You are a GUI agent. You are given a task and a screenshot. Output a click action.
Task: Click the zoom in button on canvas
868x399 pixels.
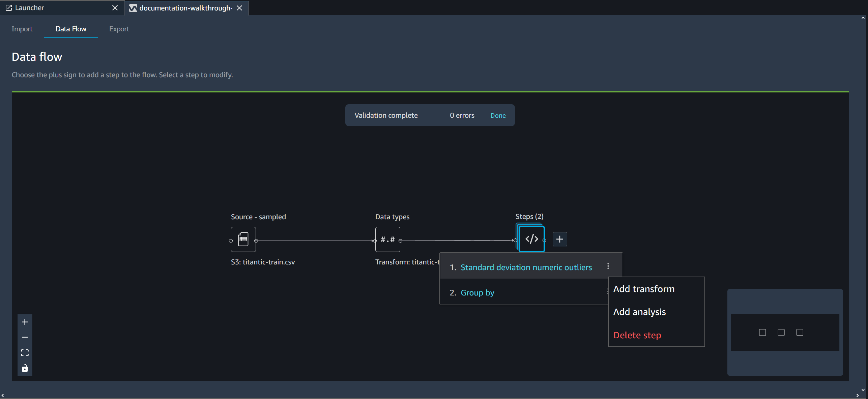(24, 321)
